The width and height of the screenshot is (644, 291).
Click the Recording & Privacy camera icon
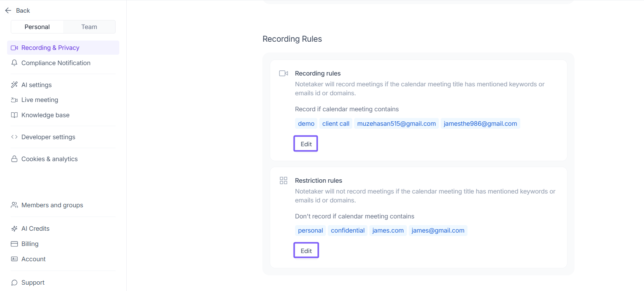point(14,48)
